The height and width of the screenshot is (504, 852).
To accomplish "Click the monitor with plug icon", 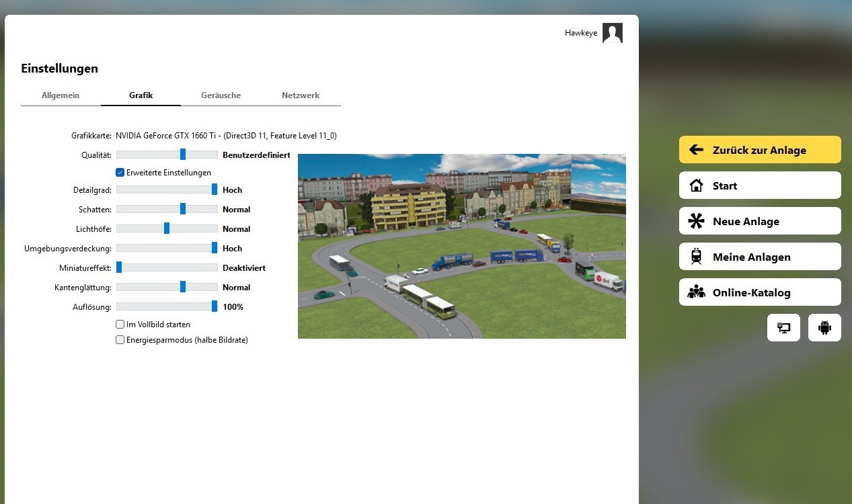I will 783,327.
